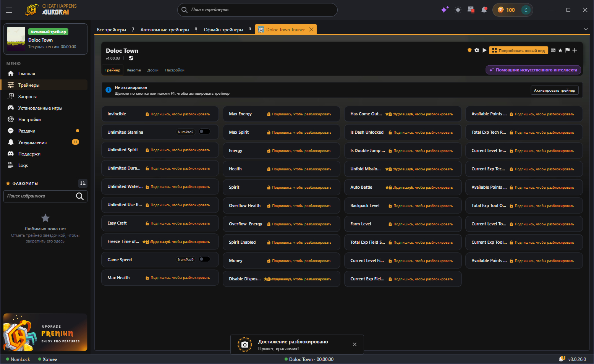594x364 pixels.
Task: Open the user avatar C
Action: click(x=526, y=10)
